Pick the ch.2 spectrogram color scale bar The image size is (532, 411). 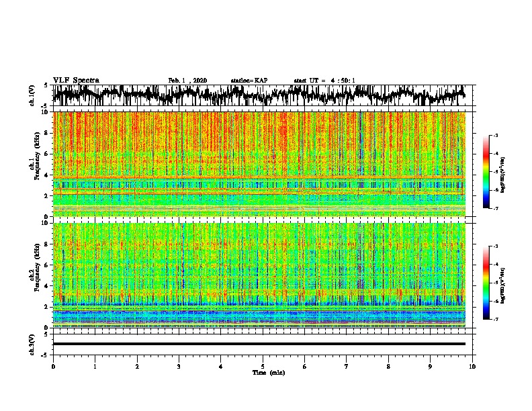[486, 283]
